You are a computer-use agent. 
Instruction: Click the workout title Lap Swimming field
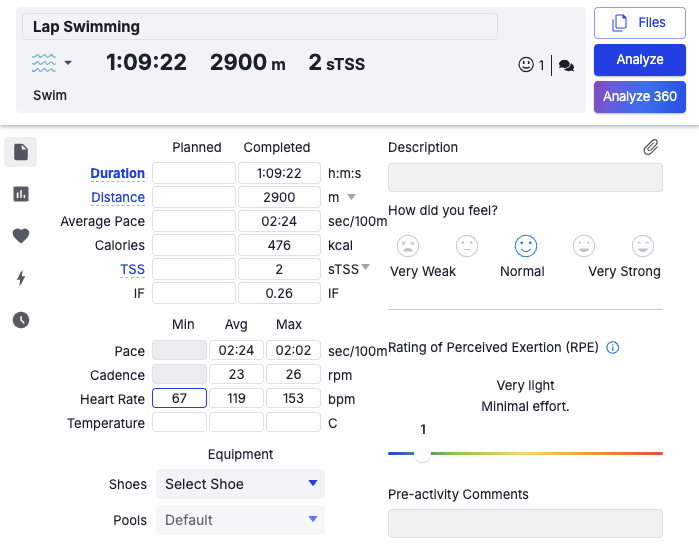click(x=260, y=26)
